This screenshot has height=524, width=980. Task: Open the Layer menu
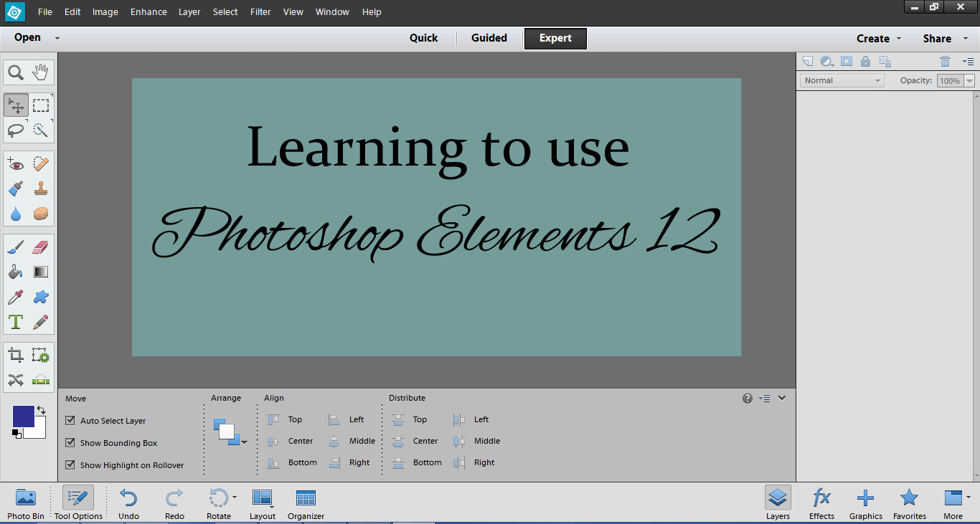tap(189, 12)
